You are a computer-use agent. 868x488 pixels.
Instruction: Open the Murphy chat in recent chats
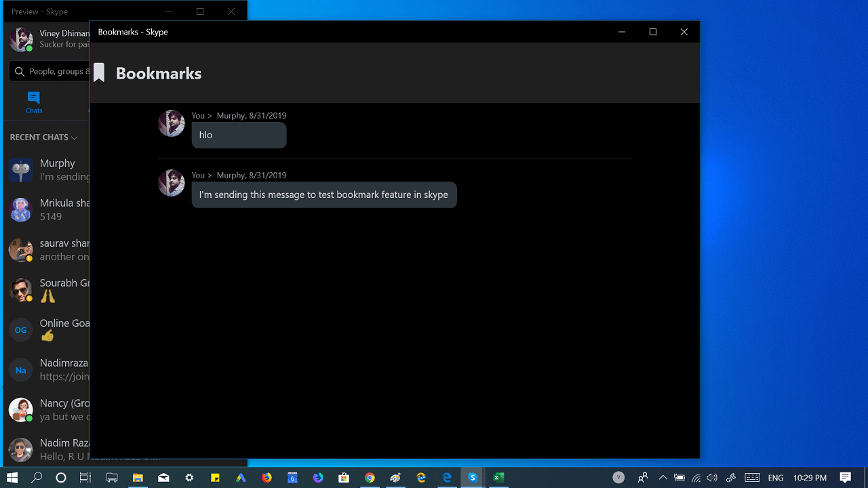coord(47,169)
